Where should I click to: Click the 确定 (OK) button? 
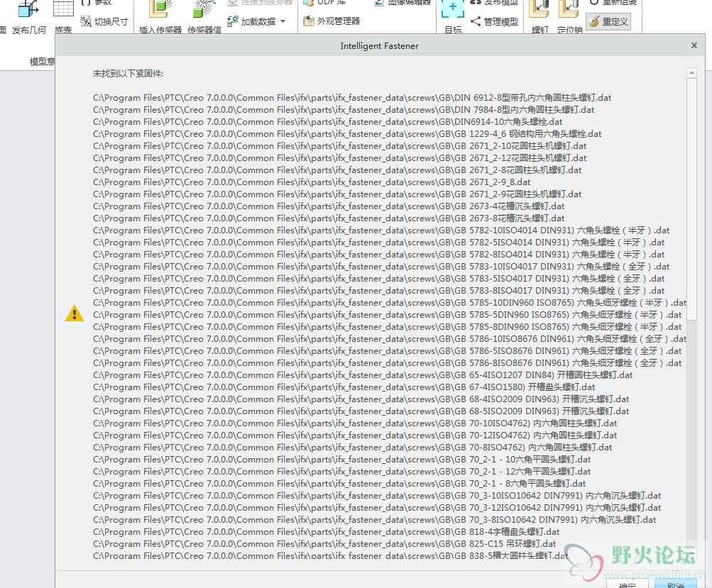coord(627,585)
